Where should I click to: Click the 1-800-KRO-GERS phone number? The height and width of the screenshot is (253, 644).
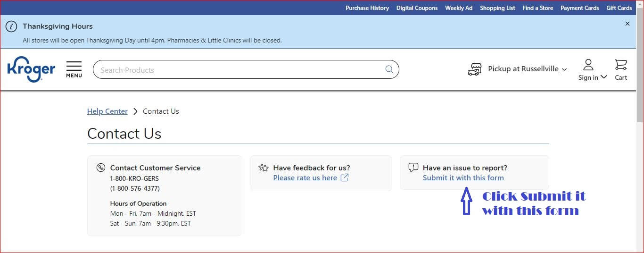134,178
